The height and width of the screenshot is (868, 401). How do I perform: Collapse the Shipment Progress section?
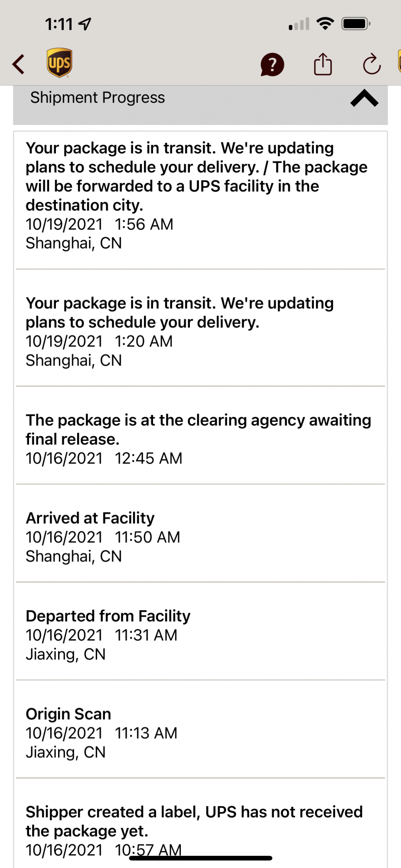(364, 99)
